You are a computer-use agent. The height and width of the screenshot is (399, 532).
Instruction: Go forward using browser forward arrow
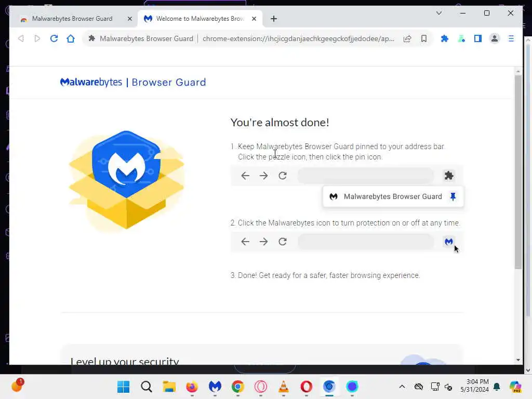point(37,38)
